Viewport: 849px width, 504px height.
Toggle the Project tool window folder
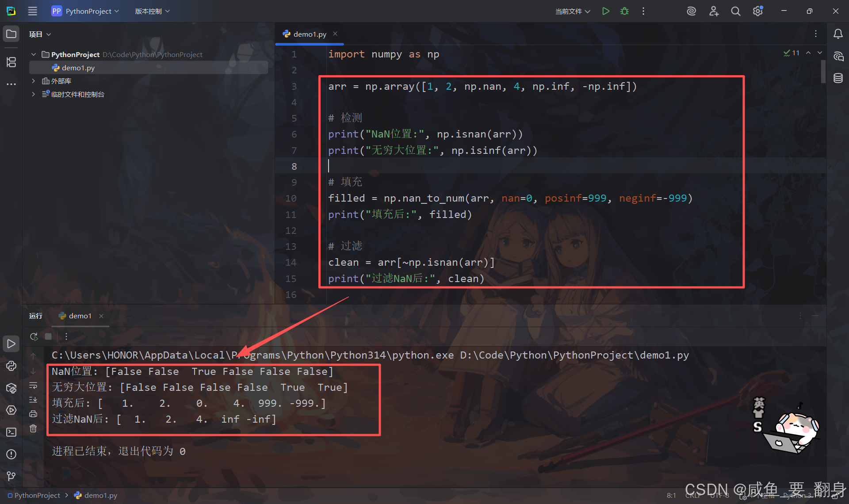click(x=11, y=34)
